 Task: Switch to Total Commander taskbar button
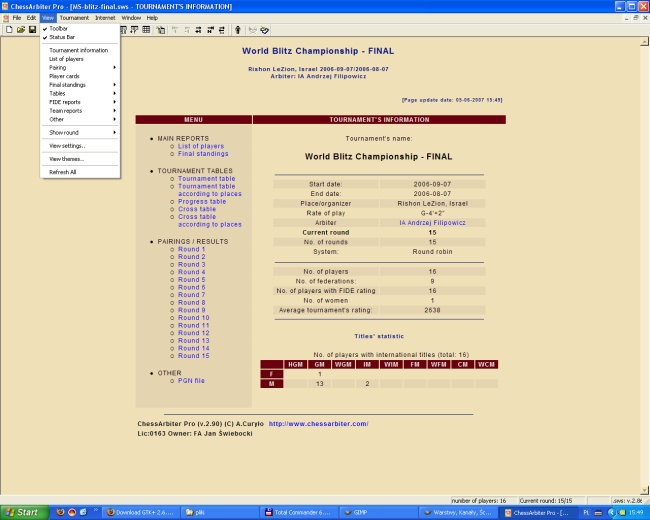point(298,513)
